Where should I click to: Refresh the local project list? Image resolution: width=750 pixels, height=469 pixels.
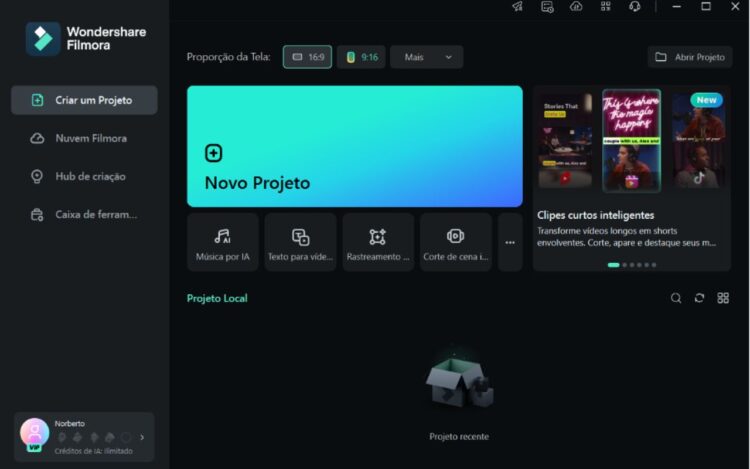pyautogui.click(x=699, y=298)
